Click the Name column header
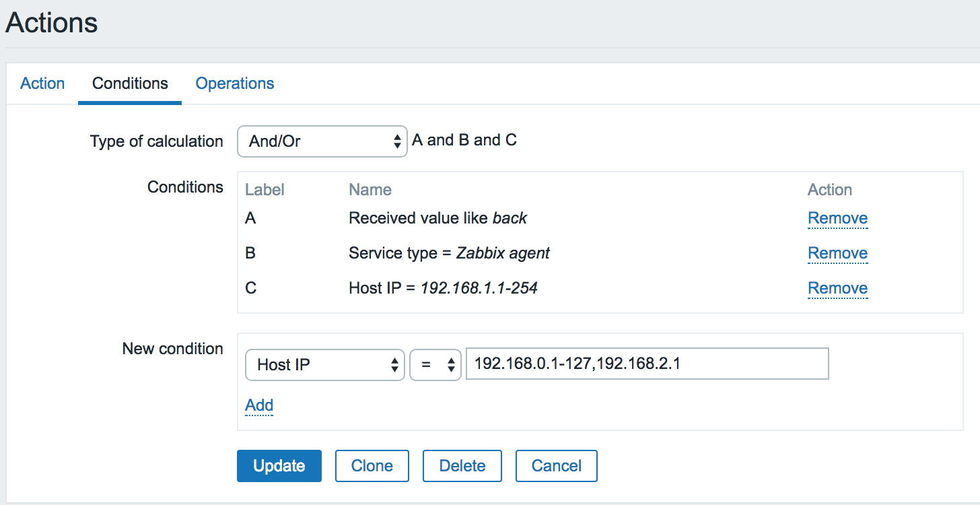Screen dimensions: 980x505 coord(370,190)
